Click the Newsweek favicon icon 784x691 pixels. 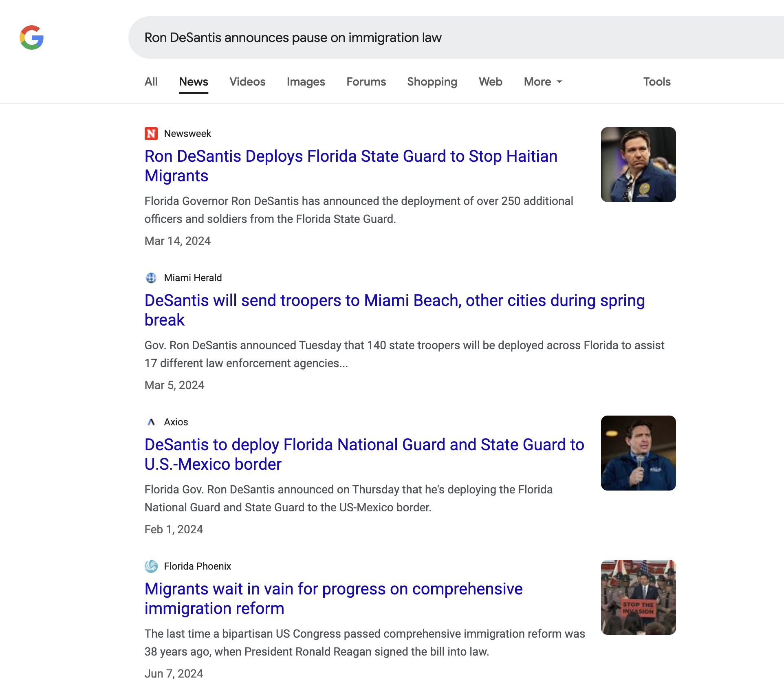pos(151,134)
